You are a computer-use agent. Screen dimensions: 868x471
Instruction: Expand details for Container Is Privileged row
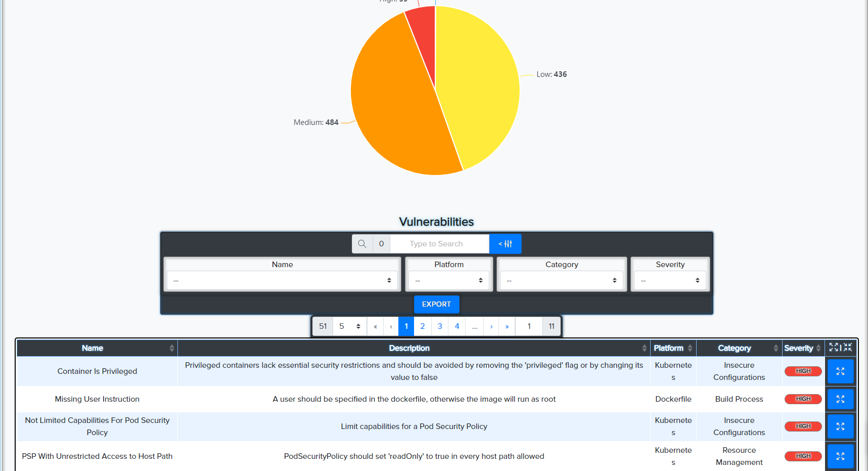840,371
